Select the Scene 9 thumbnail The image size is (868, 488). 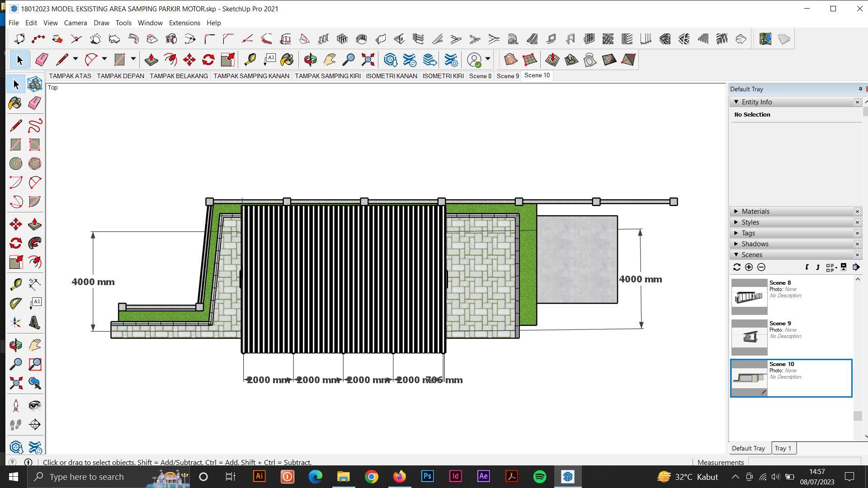pyautogui.click(x=749, y=337)
